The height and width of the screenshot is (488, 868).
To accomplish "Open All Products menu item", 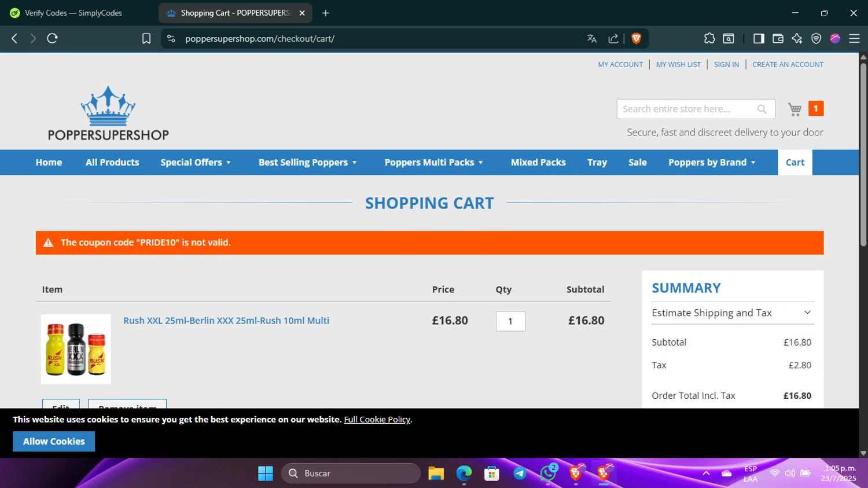I will click(112, 162).
